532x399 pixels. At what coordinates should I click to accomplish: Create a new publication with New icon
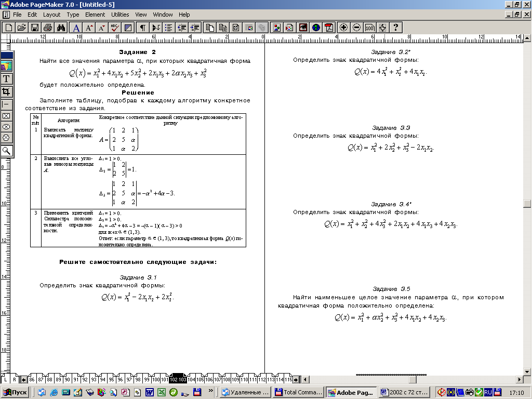(9, 28)
